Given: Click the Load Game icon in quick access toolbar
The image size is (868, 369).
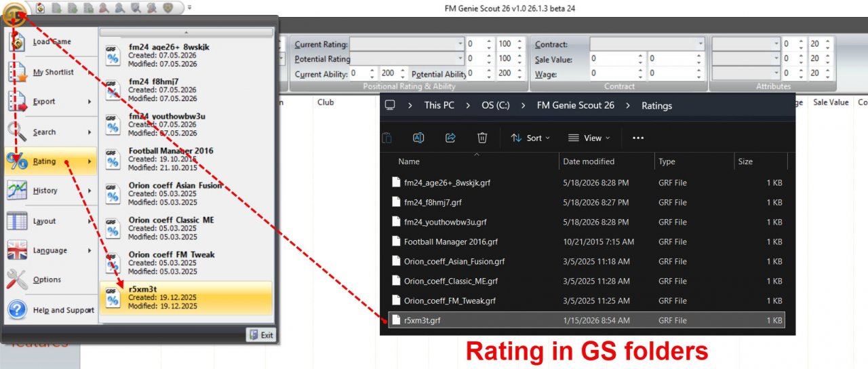Looking at the screenshot, I should 41,8.
